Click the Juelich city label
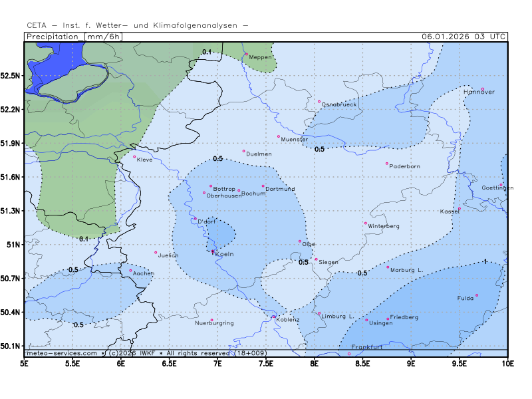532x399 pixels. click(x=168, y=255)
